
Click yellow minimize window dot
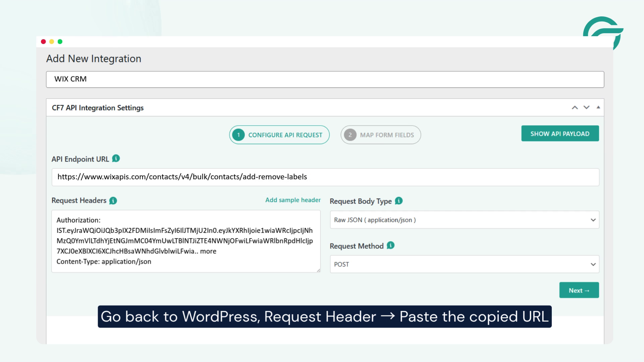pyautogui.click(x=52, y=42)
